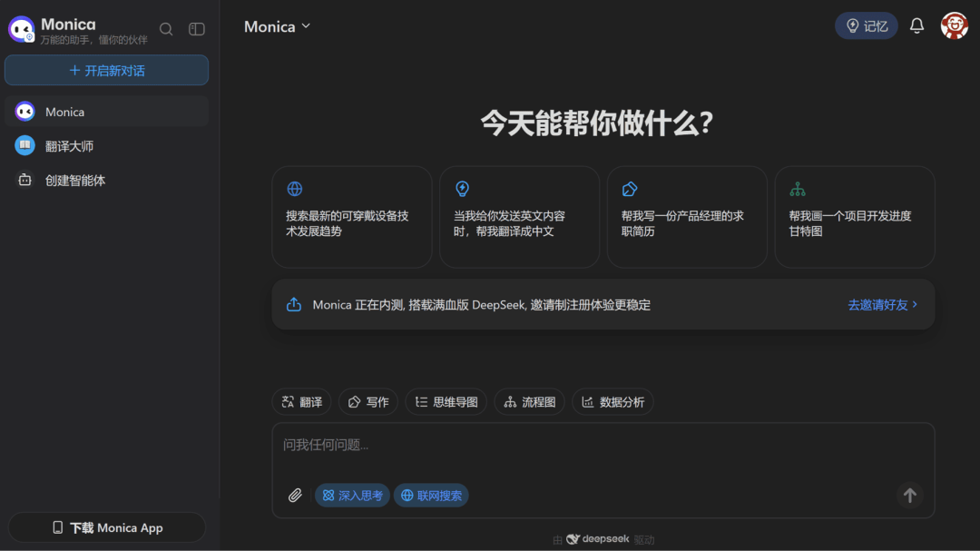Open the notifications bell
Screen dimensions: 980x551
[x=916, y=25]
